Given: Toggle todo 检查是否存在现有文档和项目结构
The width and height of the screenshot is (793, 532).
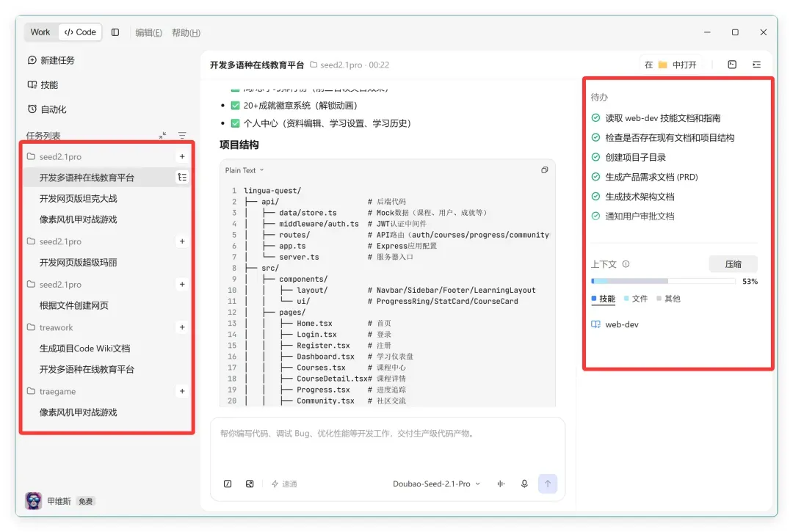Looking at the screenshot, I should (595, 137).
